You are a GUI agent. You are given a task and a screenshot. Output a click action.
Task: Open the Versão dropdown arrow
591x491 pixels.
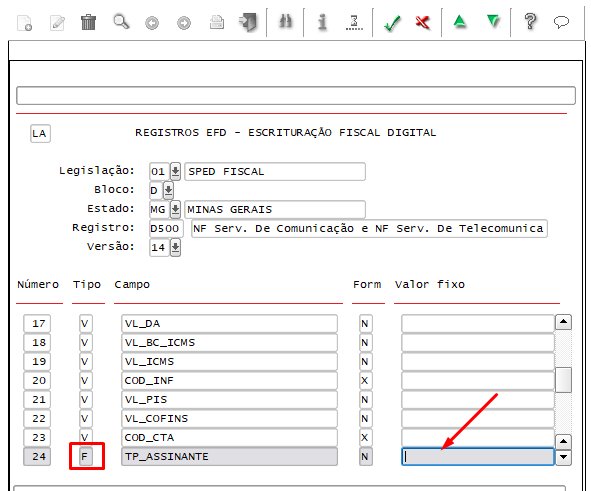tap(175, 248)
